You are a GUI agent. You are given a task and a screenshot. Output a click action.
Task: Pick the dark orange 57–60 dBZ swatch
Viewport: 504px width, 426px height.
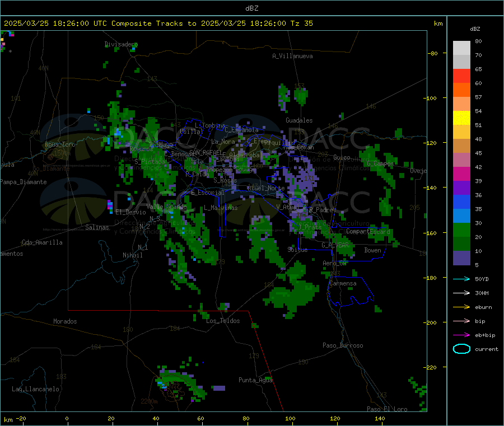pos(461,90)
